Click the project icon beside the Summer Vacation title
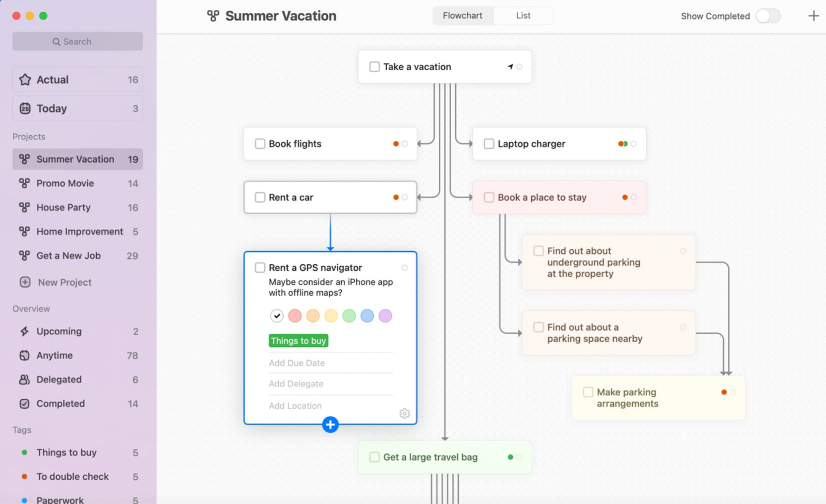The width and height of the screenshot is (826, 504). 213,16
